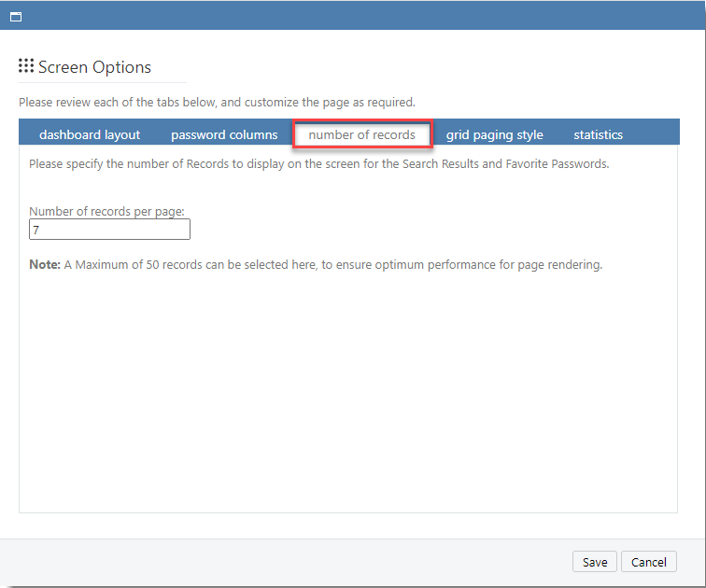
Task: Click empty tab strip space right of statistics
Action: coord(654,134)
